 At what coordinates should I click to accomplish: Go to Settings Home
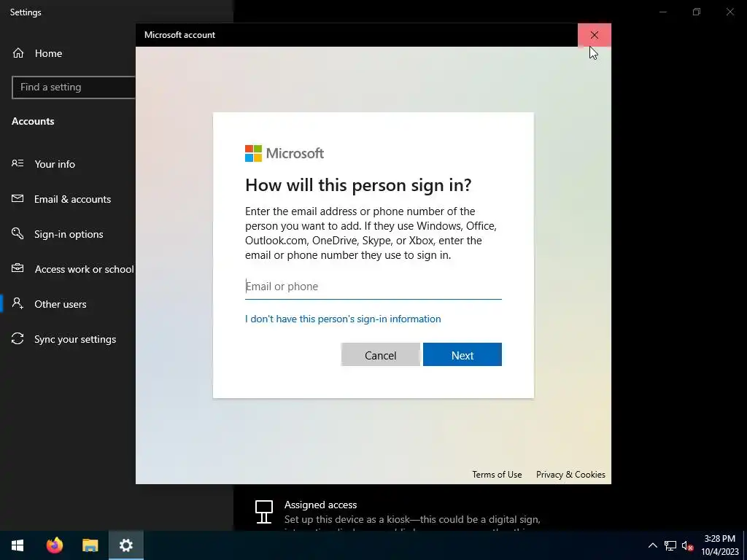(48, 53)
